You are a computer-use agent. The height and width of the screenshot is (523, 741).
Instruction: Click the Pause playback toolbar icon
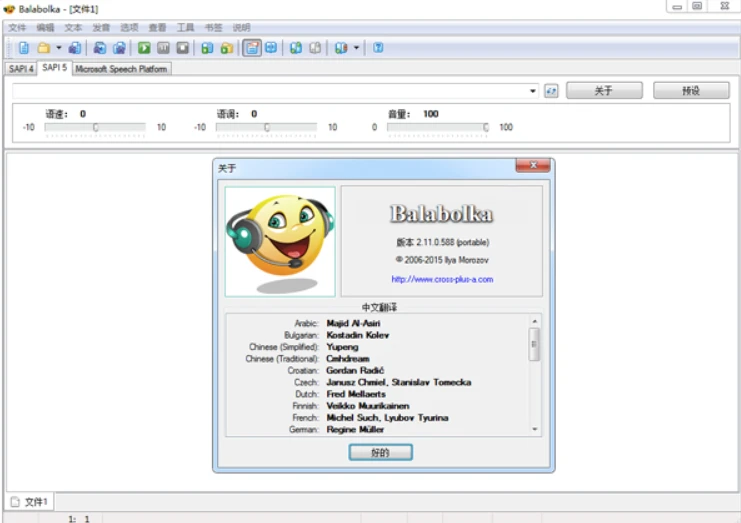click(163, 48)
